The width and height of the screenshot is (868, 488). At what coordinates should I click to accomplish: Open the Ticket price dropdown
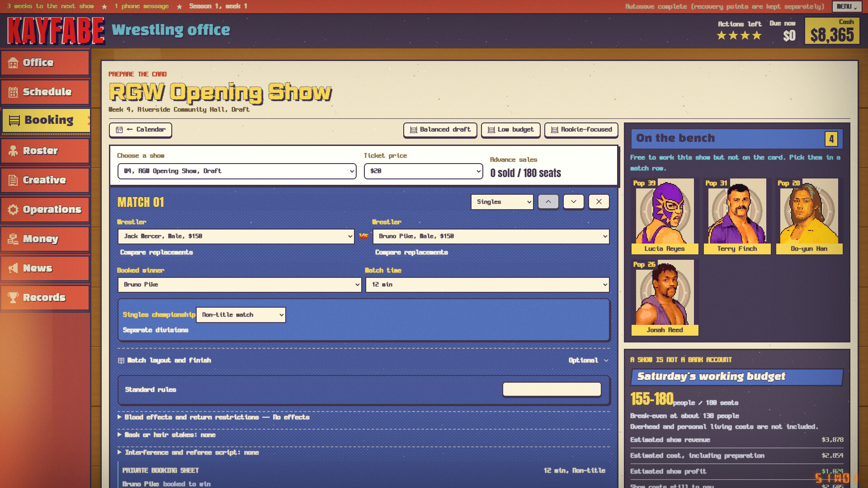coord(424,171)
